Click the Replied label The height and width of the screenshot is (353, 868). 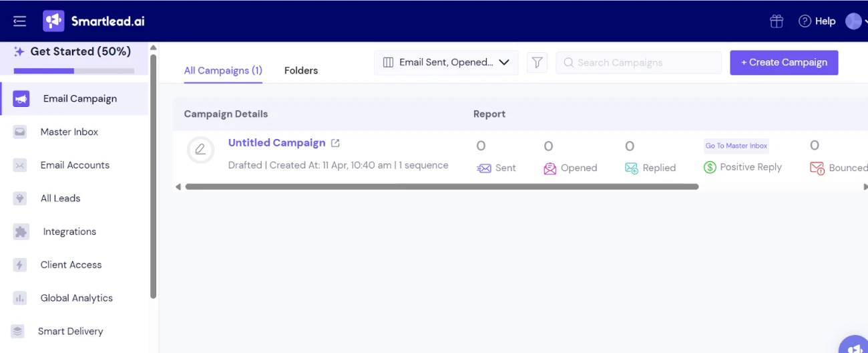(659, 168)
